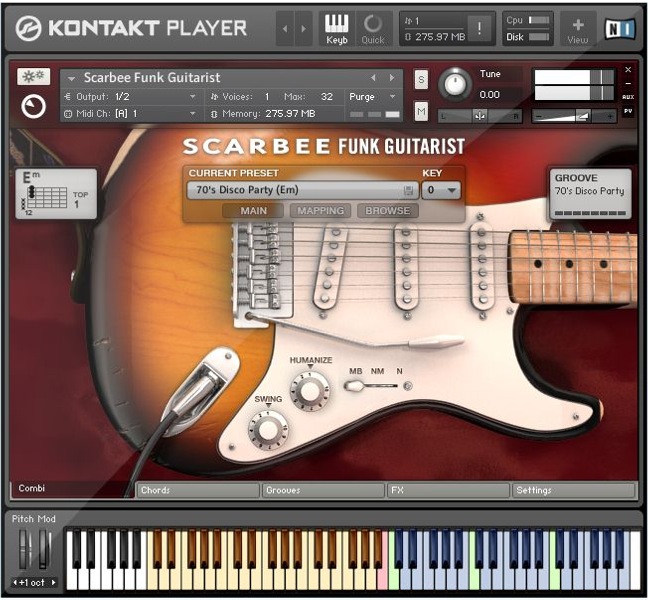Viewport: 648px width, 600px height.
Task: Toggle the Keyb on-screen keyboard
Action: click(336, 29)
